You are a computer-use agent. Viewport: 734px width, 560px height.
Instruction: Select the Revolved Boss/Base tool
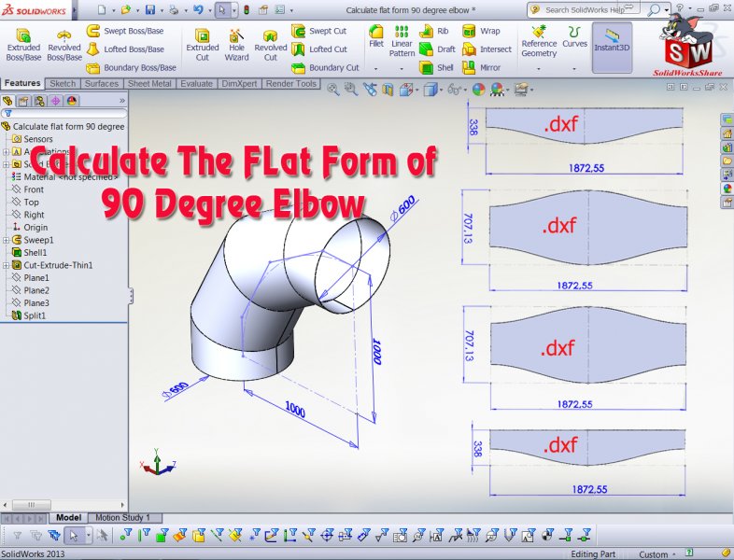coord(64,45)
